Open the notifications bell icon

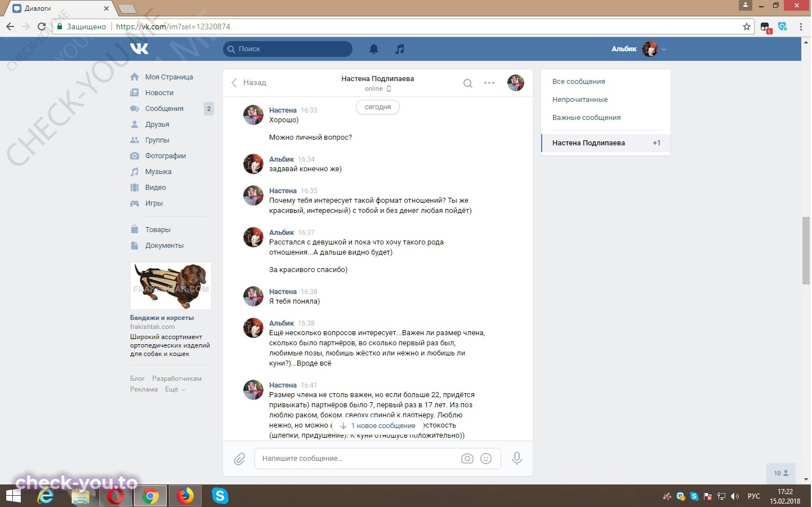[x=374, y=49]
